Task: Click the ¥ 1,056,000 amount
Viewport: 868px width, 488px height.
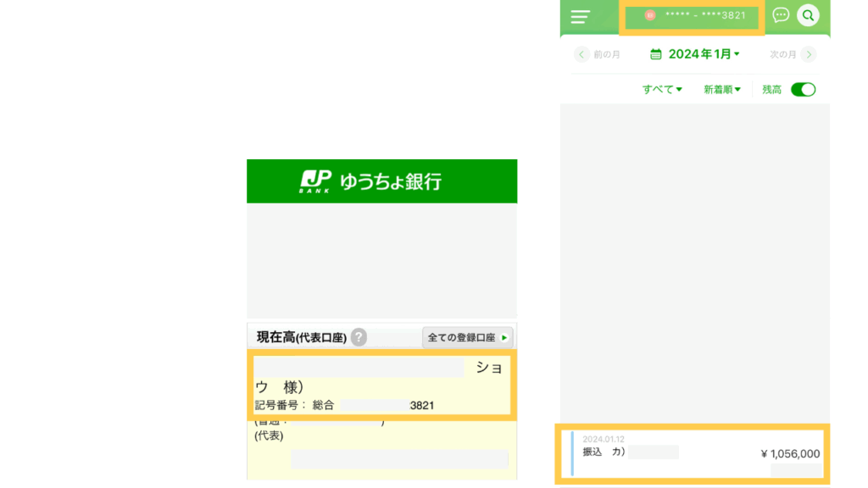Action: coord(790,454)
